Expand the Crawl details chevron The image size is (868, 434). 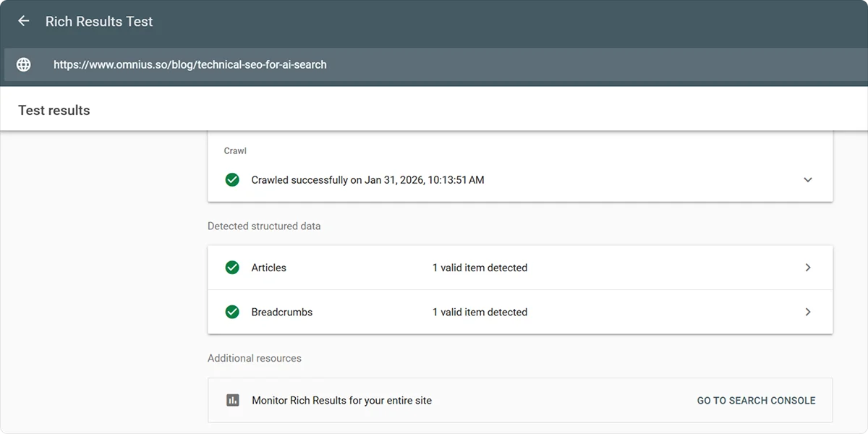tap(808, 179)
